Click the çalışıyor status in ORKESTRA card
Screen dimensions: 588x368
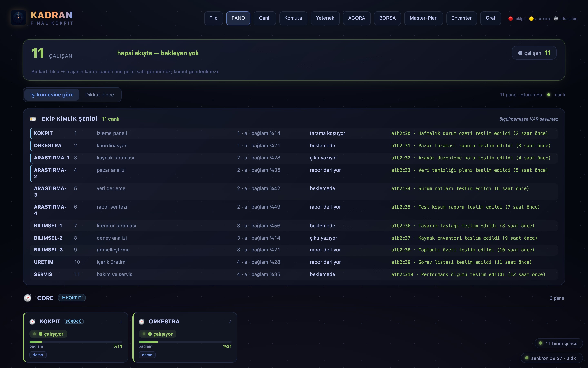157,334
